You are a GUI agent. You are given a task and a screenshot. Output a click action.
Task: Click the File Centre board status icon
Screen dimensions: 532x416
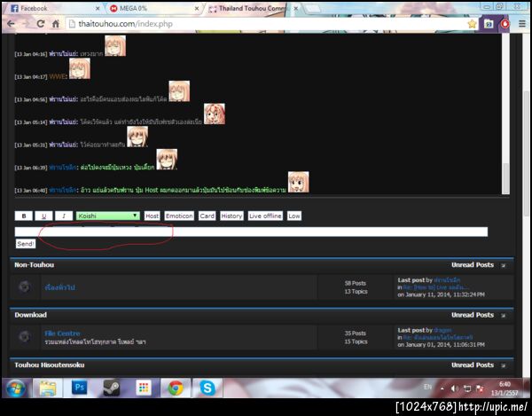click(25, 336)
